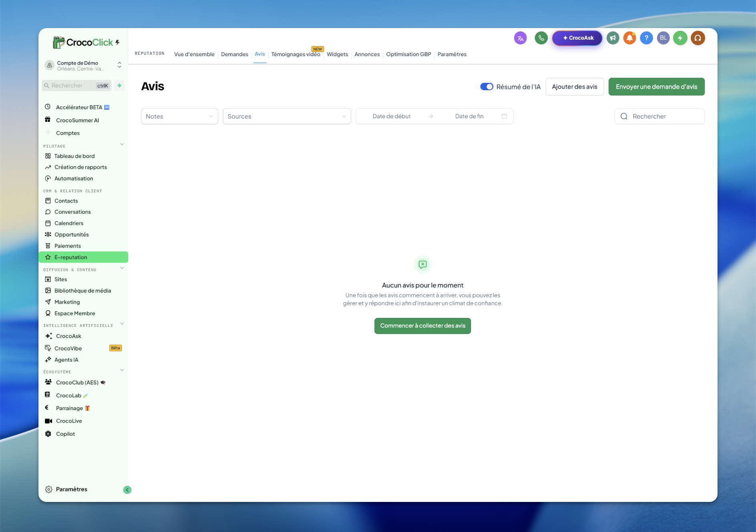Click the Bibliothèque de média image icon
This screenshot has width=756, height=532.
(x=48, y=291)
